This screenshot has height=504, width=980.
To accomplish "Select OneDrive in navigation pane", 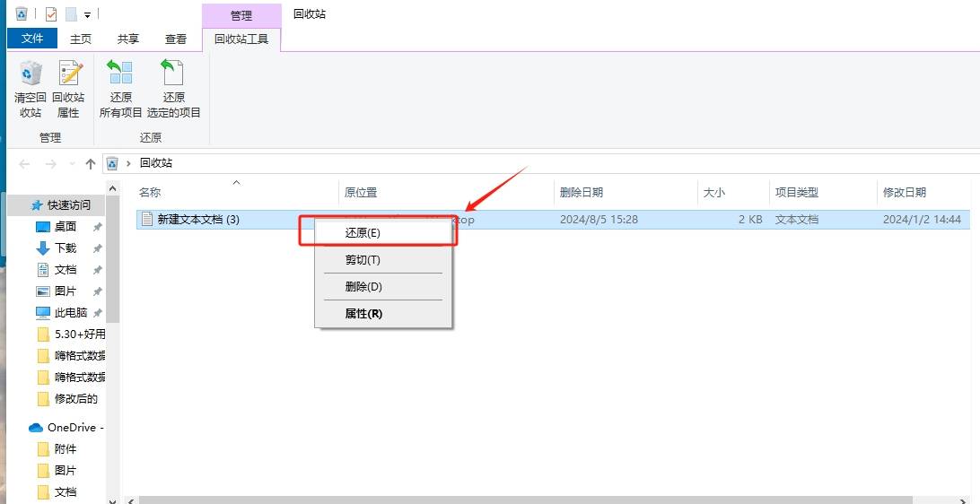I will click(72, 428).
